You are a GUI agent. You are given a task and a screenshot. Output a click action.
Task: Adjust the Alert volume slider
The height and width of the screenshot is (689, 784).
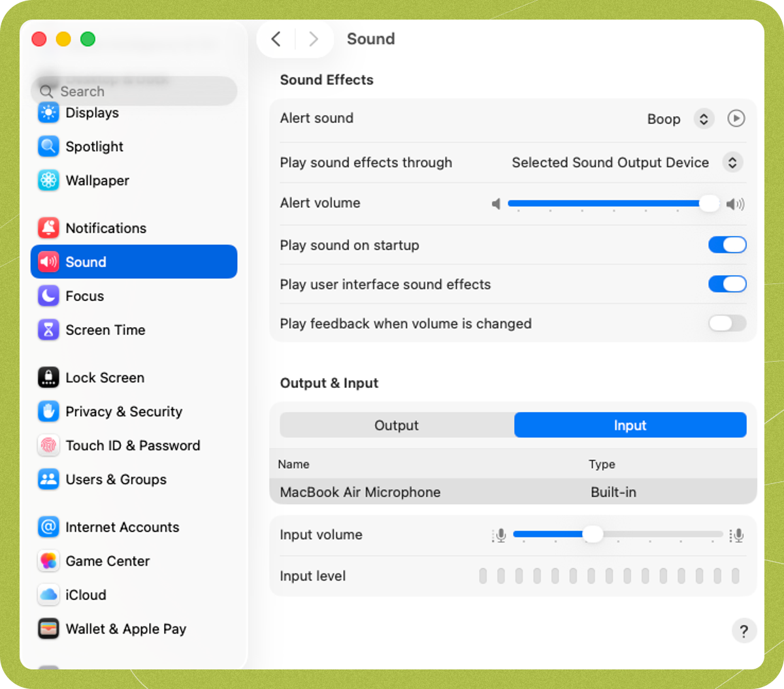(613, 204)
